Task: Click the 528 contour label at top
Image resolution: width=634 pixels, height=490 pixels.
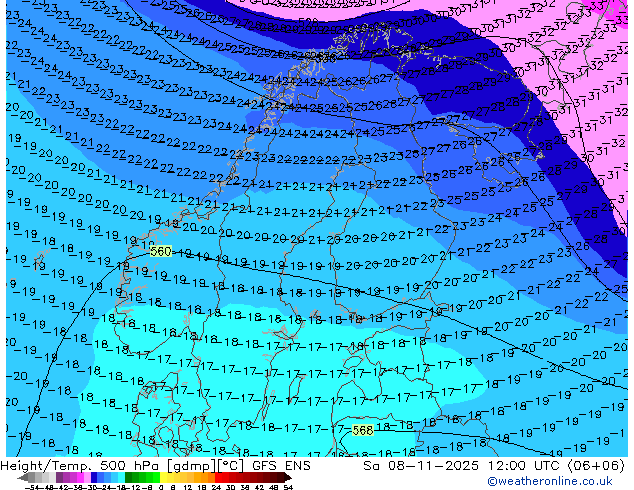Action: click(308, 22)
